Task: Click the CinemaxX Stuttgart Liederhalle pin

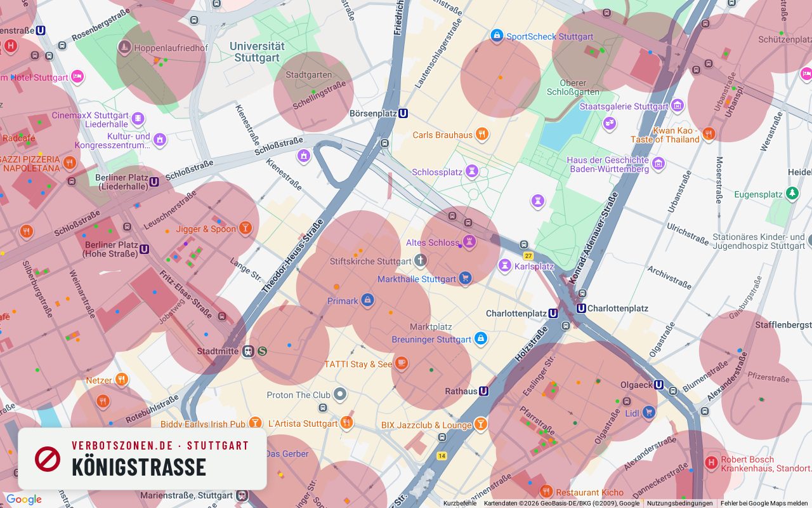Action: [x=138, y=119]
